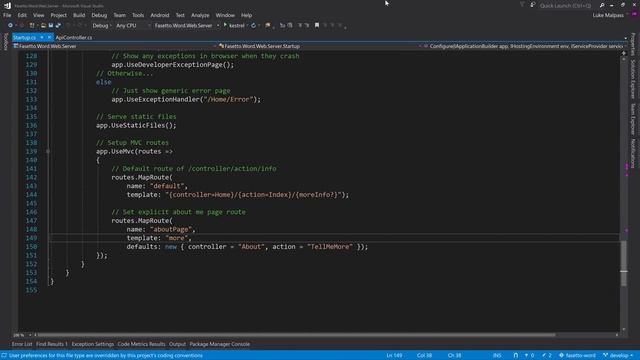Click the vertical scrollbar thumb in editor
The width and height of the screenshot is (640, 360).
(624, 263)
